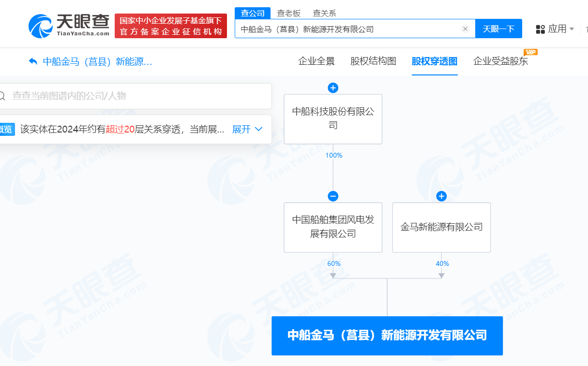Select the 股权穿透图 tab

[435, 61]
